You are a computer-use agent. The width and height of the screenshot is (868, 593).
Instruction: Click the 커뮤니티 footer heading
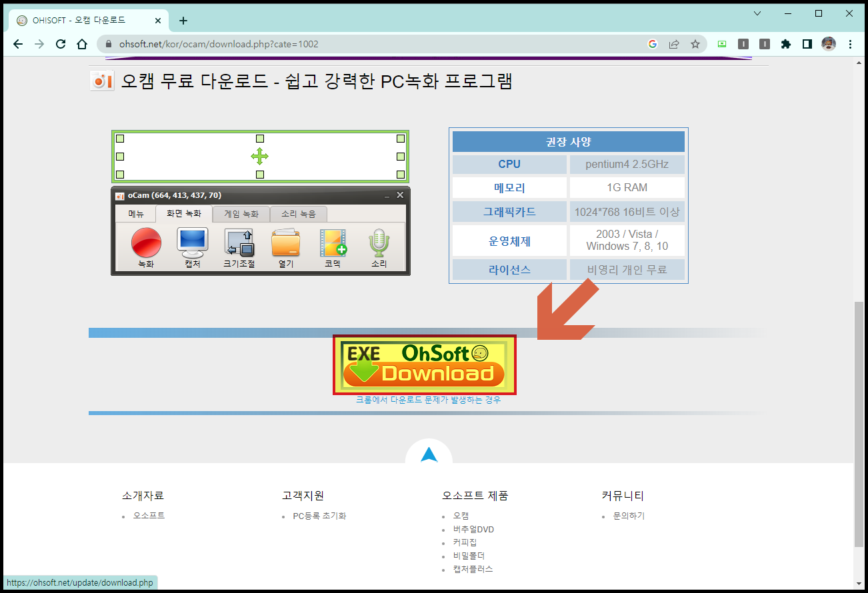click(623, 496)
